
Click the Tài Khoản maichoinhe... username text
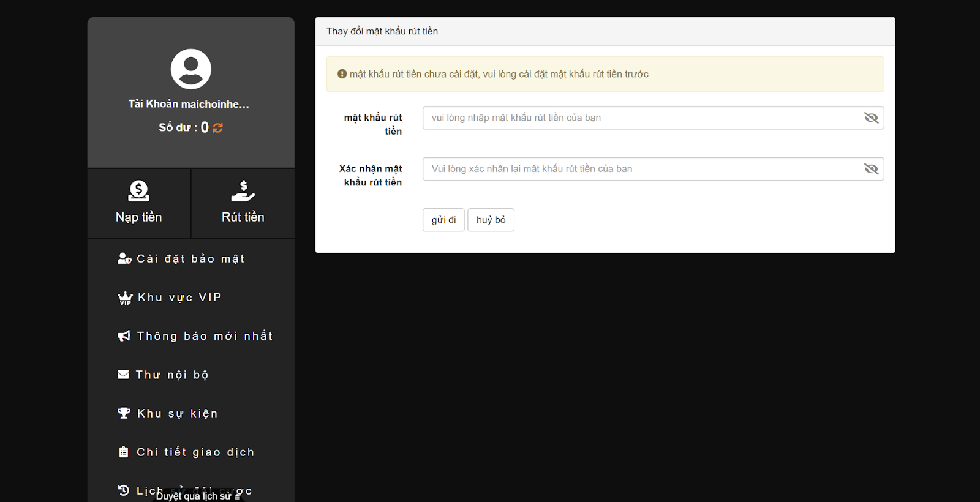(x=189, y=104)
